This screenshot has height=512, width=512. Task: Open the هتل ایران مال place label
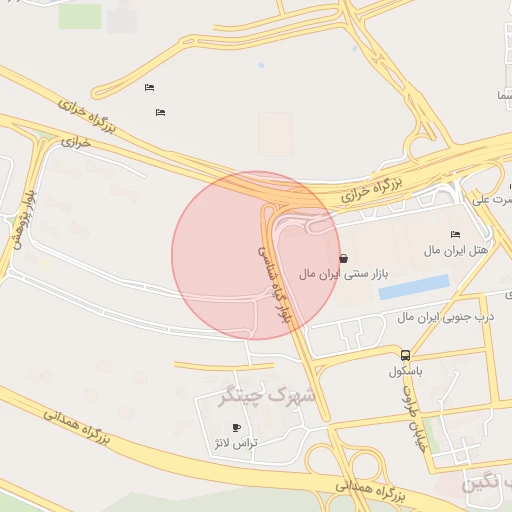pyautogui.click(x=456, y=250)
